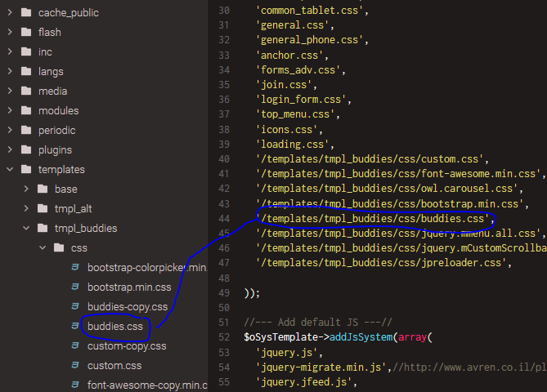Expand the inc folder chevron
The width and height of the screenshot is (547, 392).
tap(10, 52)
